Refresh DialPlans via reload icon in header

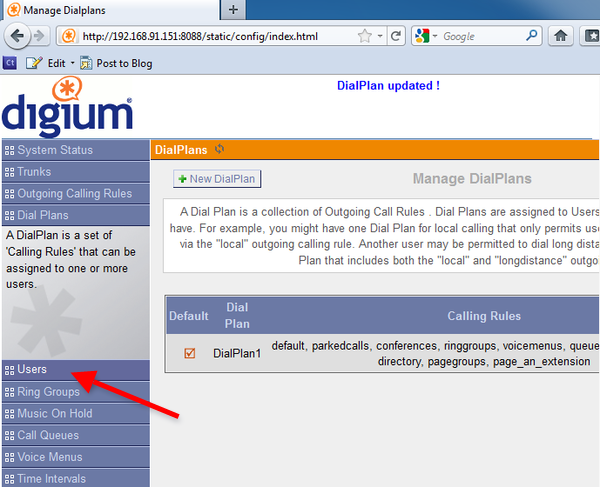tap(219, 149)
